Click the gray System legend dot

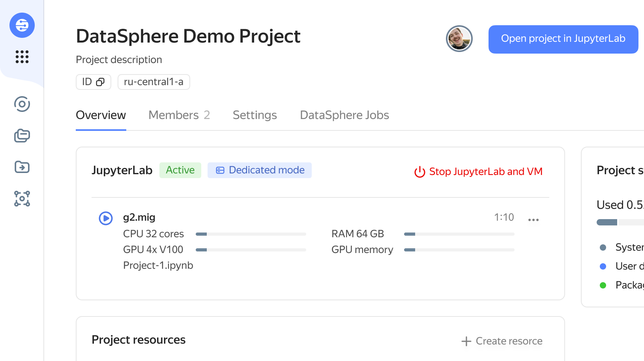[x=603, y=247]
